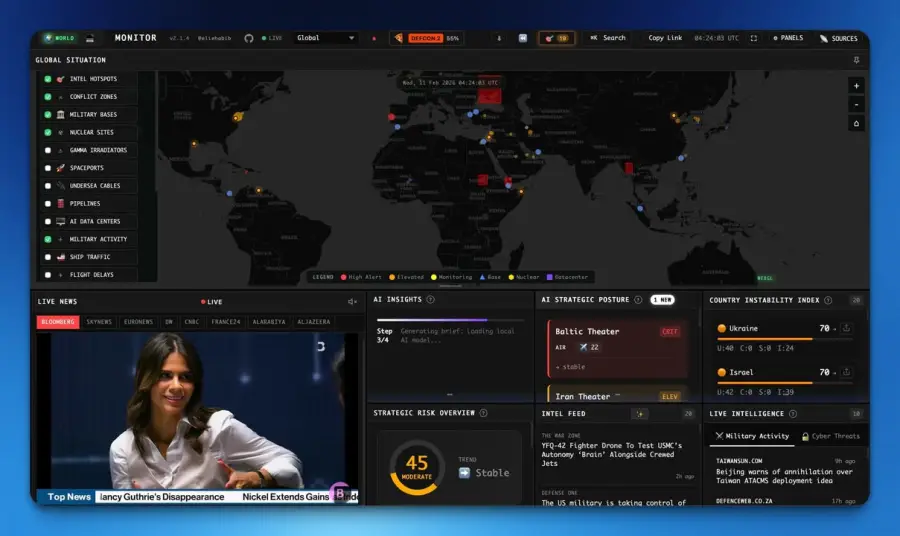Enable the Undersea Cables layer checkbox
This screenshot has height=536, width=900.
[48, 186]
